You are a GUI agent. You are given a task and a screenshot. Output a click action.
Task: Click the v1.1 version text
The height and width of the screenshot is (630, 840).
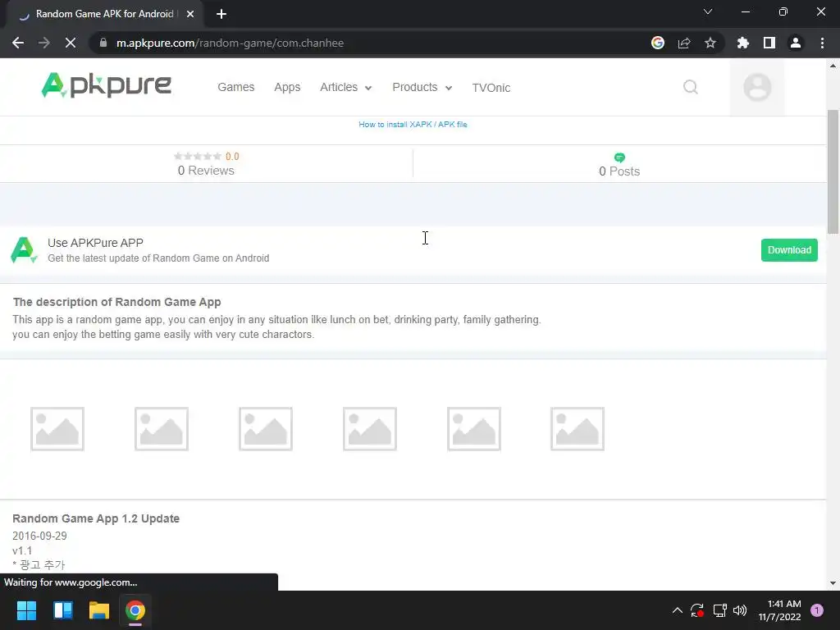[22, 550]
